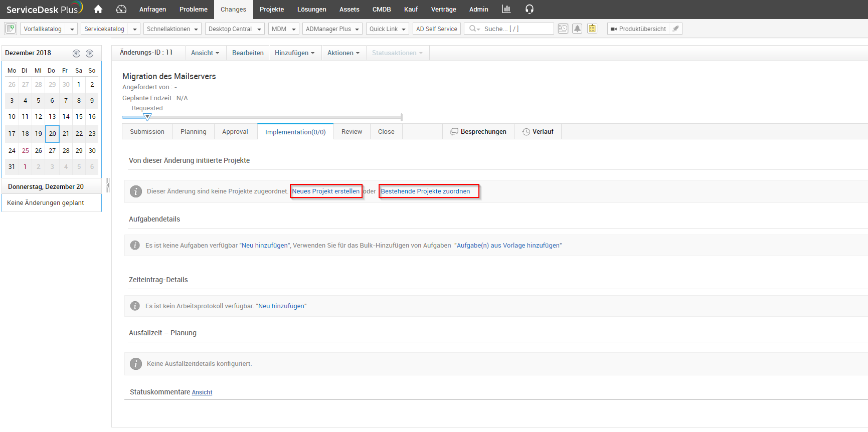Open the dashboard gauge icon
Image resolution: width=868 pixels, height=432 pixels.
point(121,9)
